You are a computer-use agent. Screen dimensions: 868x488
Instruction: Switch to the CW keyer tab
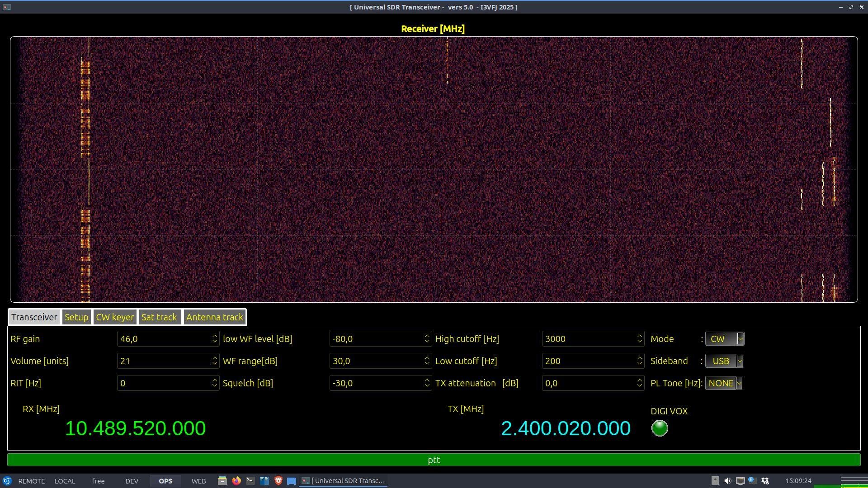[115, 317]
